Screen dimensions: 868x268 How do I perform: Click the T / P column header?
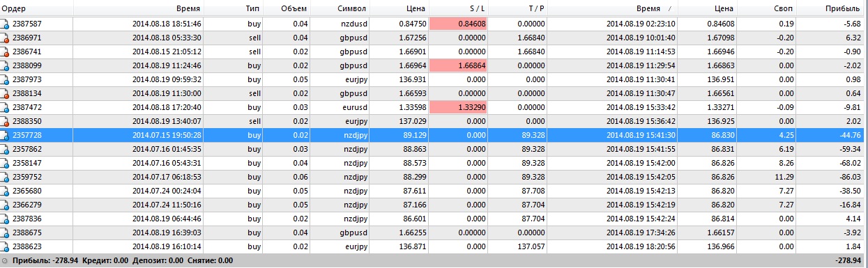point(536,8)
